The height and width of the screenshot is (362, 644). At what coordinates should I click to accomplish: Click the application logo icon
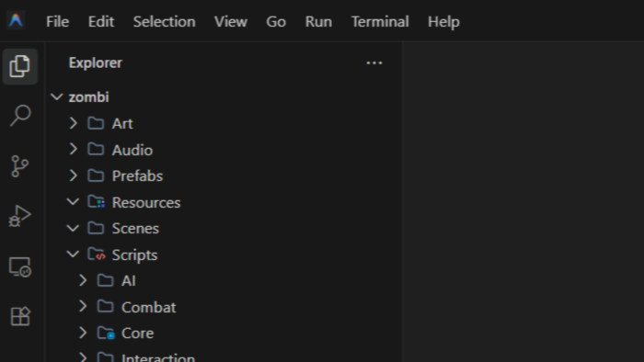[x=16, y=20]
